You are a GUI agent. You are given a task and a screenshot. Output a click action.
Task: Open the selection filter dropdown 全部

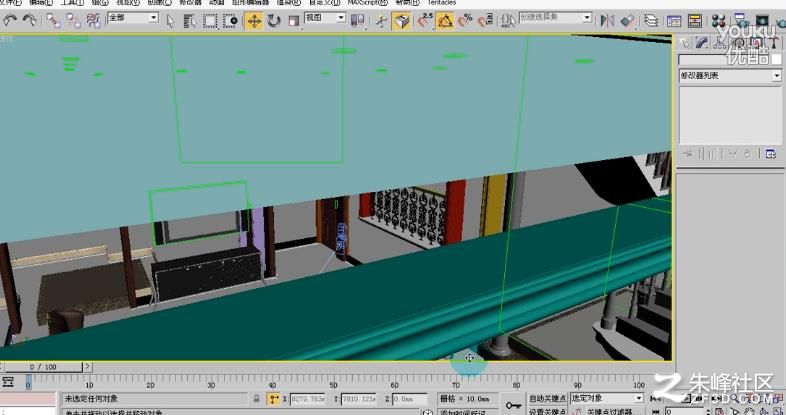point(133,18)
